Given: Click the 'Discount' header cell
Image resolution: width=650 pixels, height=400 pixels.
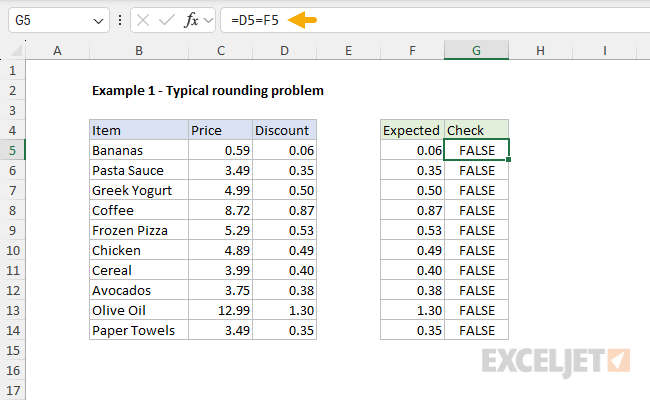Looking at the screenshot, I should click(284, 130).
